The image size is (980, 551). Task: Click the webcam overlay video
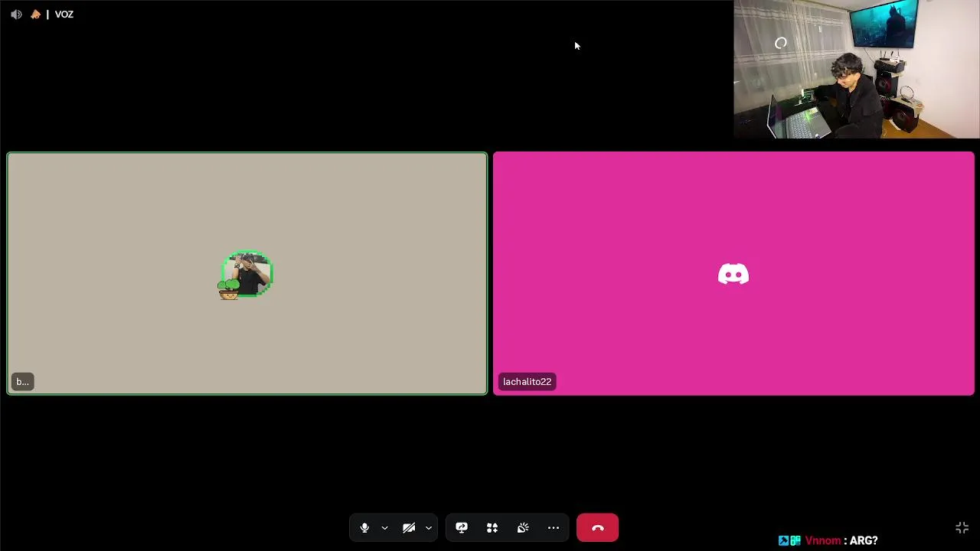pos(857,69)
